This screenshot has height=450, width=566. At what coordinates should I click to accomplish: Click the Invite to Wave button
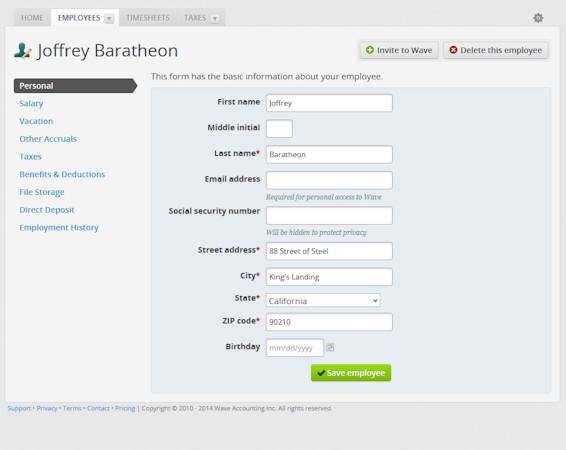[399, 50]
